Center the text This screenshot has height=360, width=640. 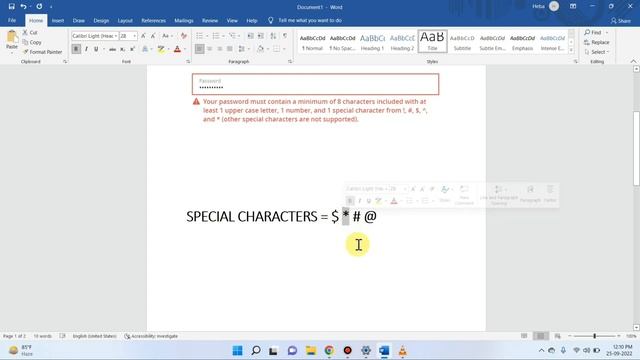[x=209, y=49]
